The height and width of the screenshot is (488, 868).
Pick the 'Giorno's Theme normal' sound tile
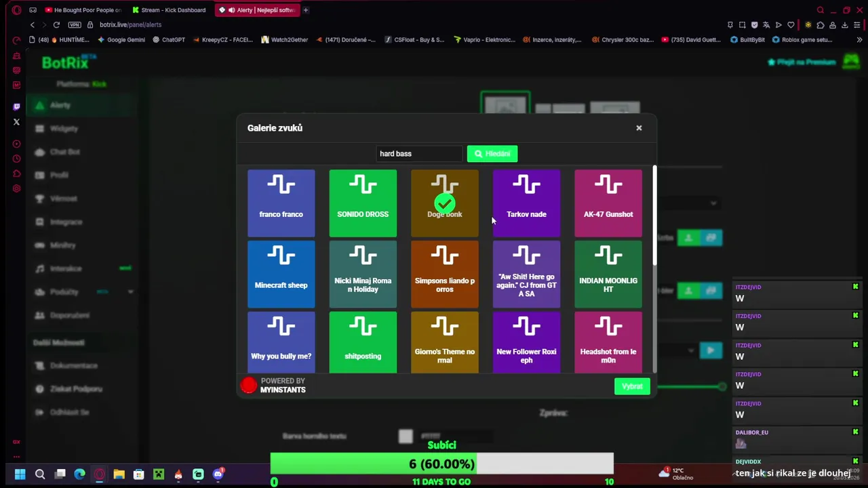445,342
